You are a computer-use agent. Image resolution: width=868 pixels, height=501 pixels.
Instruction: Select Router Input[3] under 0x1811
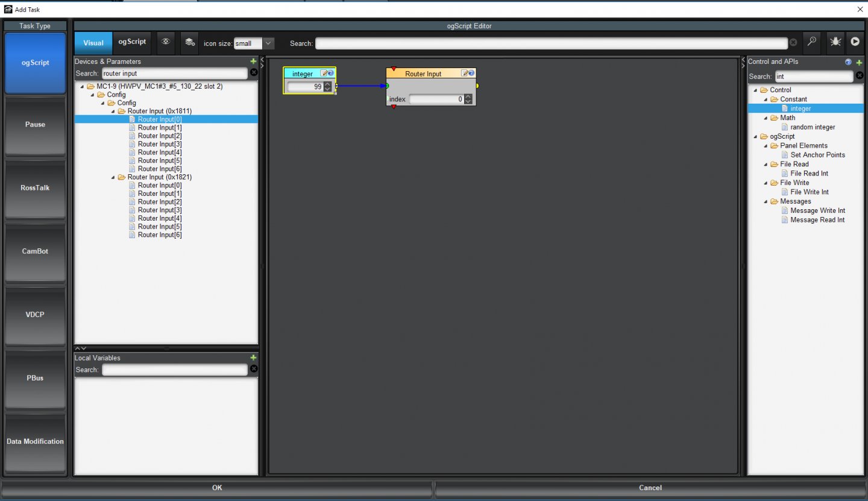(x=160, y=144)
